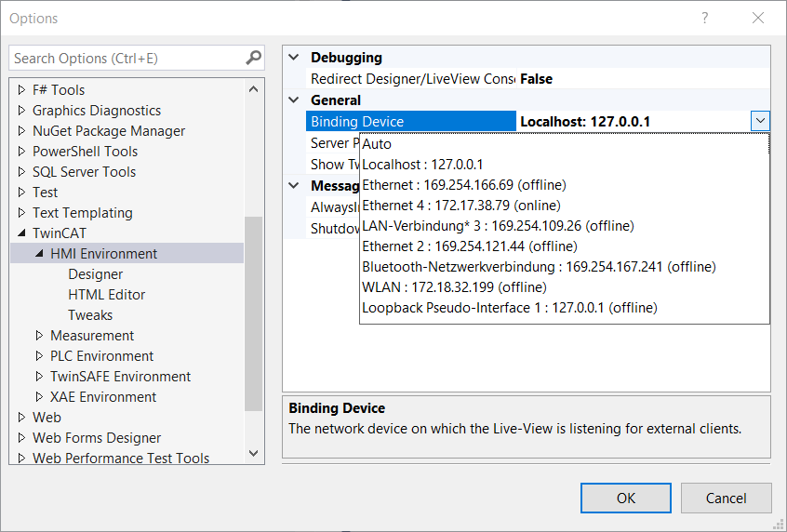Click the OK button

[x=625, y=498]
